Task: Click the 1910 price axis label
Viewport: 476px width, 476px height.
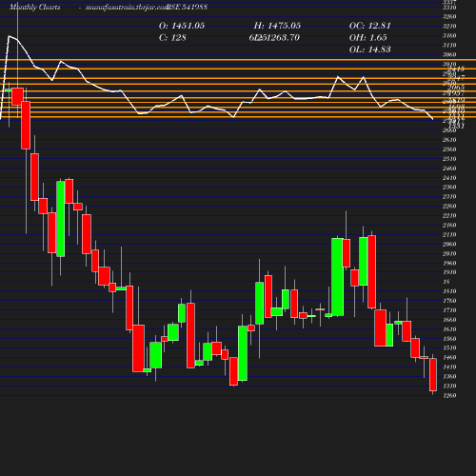Action: click(449, 272)
